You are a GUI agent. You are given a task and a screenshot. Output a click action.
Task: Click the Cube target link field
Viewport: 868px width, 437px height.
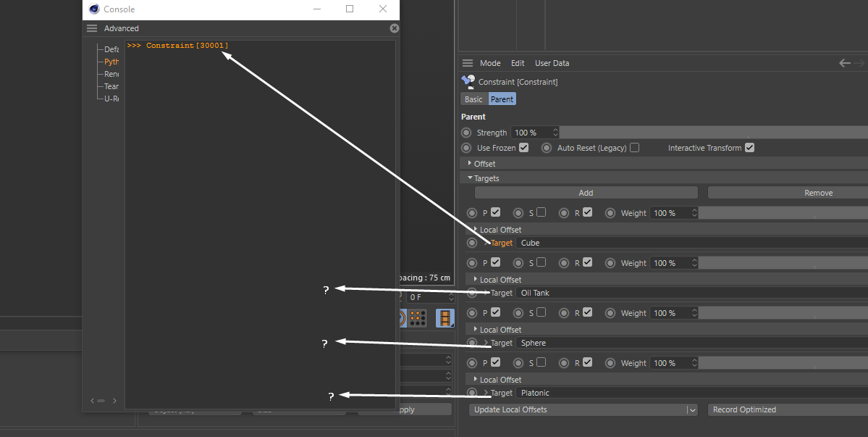point(692,243)
